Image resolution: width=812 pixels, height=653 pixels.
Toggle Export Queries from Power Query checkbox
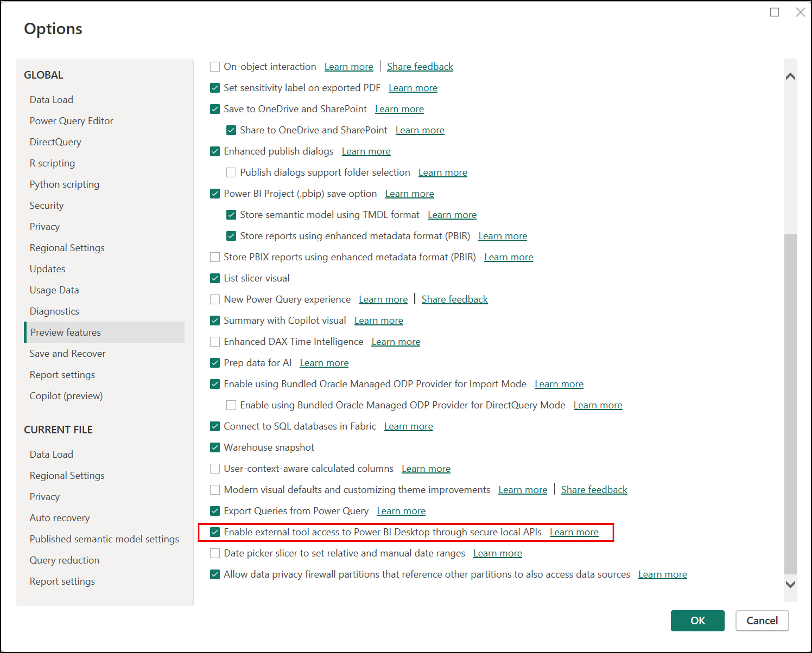click(x=215, y=511)
